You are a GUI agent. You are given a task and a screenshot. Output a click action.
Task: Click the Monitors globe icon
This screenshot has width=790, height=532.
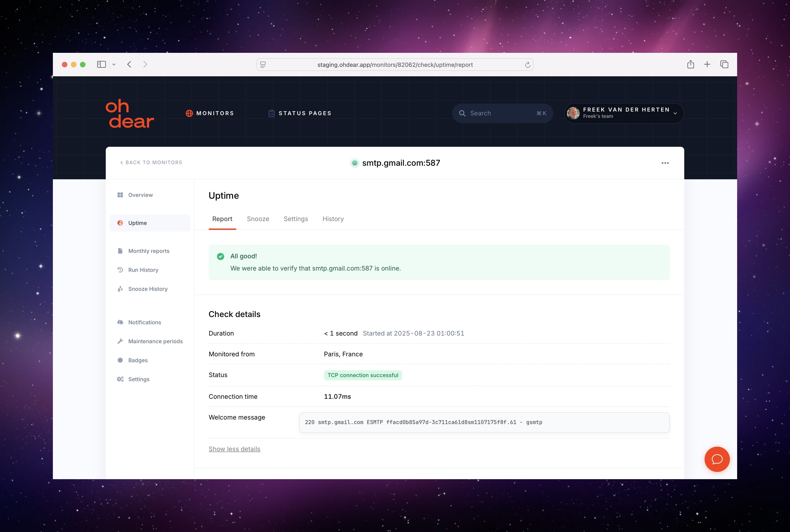189,113
